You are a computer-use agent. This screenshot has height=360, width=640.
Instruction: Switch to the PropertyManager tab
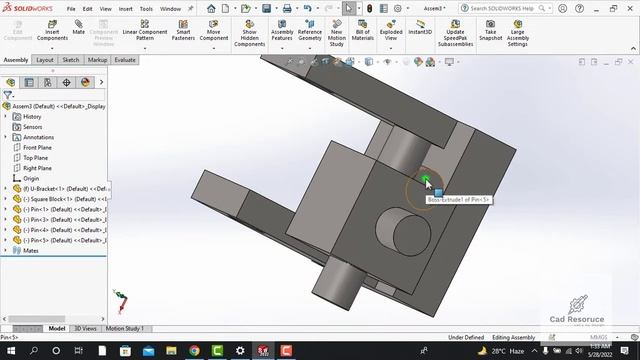click(x=29, y=82)
